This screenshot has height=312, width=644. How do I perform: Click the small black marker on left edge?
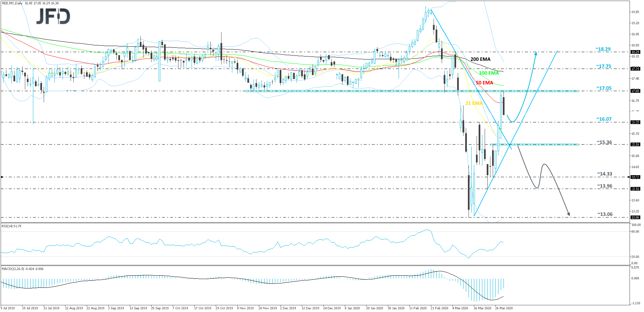point(2,177)
